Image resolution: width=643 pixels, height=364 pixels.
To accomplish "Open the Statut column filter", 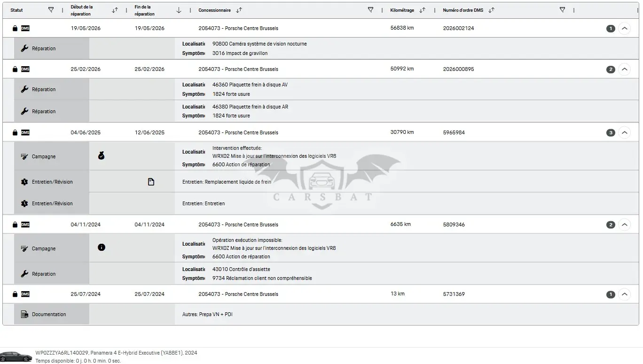I will tap(51, 10).
